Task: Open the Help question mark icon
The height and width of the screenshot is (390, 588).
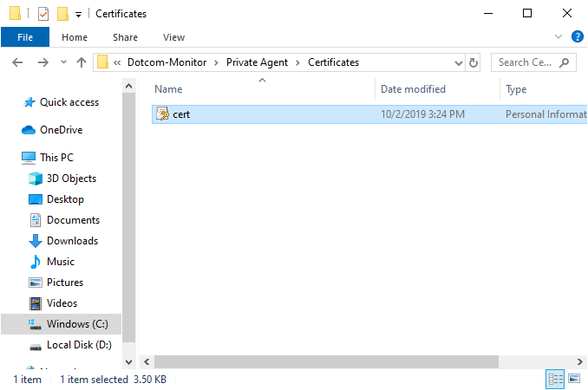Action: (x=577, y=36)
